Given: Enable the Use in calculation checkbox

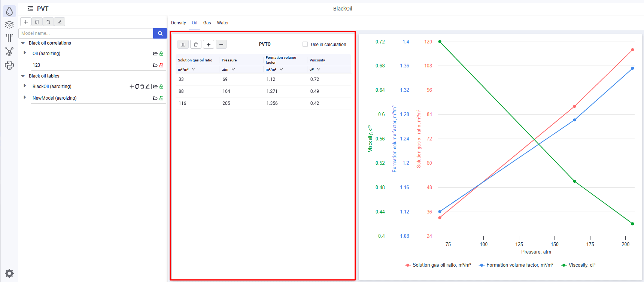Looking at the screenshot, I should [x=305, y=44].
